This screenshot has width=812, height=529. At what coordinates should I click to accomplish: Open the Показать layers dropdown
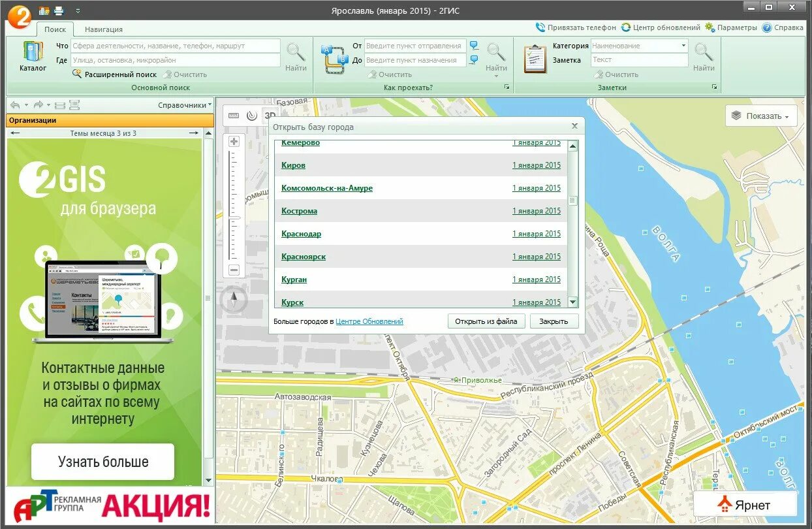tap(761, 116)
